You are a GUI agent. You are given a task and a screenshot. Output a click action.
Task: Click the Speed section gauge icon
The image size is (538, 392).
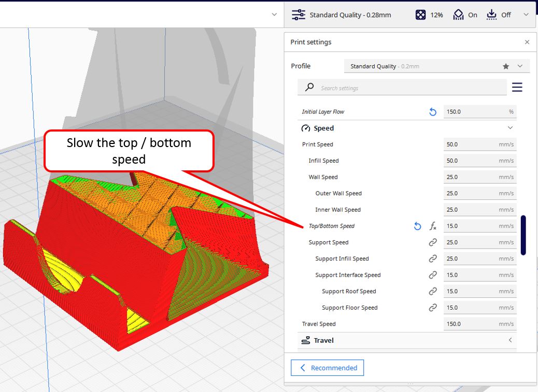(305, 128)
